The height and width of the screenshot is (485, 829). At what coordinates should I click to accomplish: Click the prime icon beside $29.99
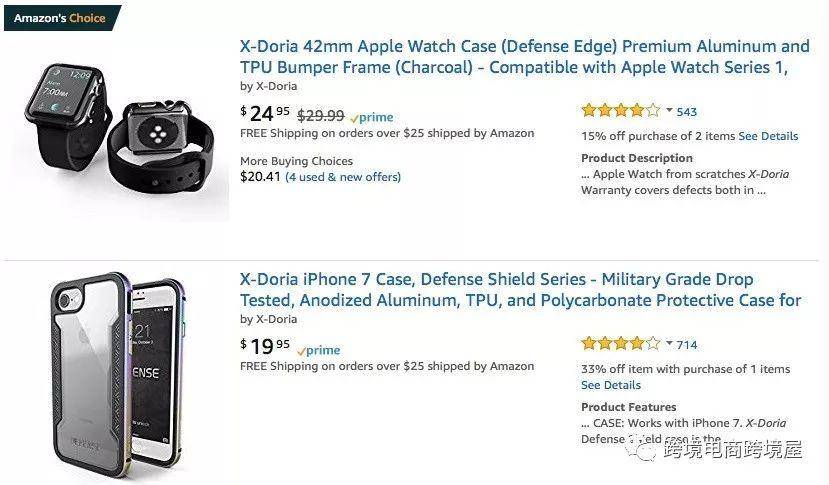[372, 117]
